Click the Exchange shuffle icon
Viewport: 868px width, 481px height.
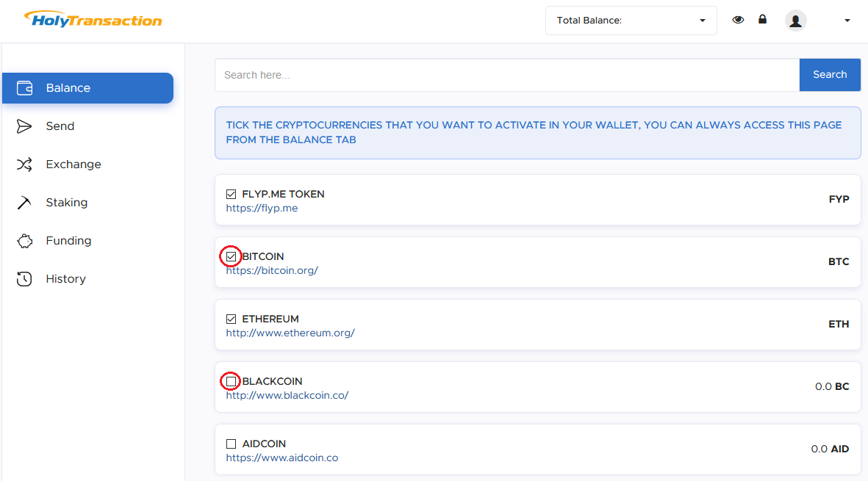click(x=24, y=164)
